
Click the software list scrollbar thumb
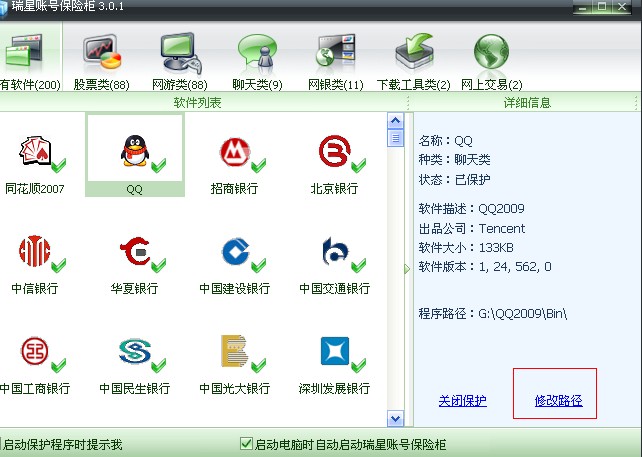(396, 138)
